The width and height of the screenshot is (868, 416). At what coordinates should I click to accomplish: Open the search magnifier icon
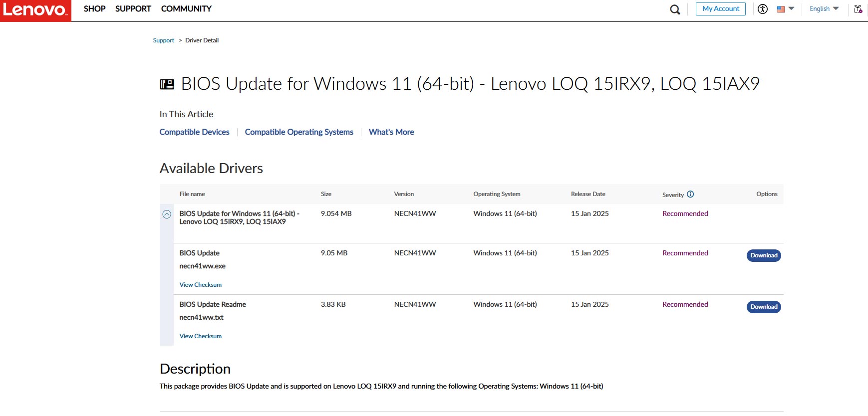coord(675,9)
